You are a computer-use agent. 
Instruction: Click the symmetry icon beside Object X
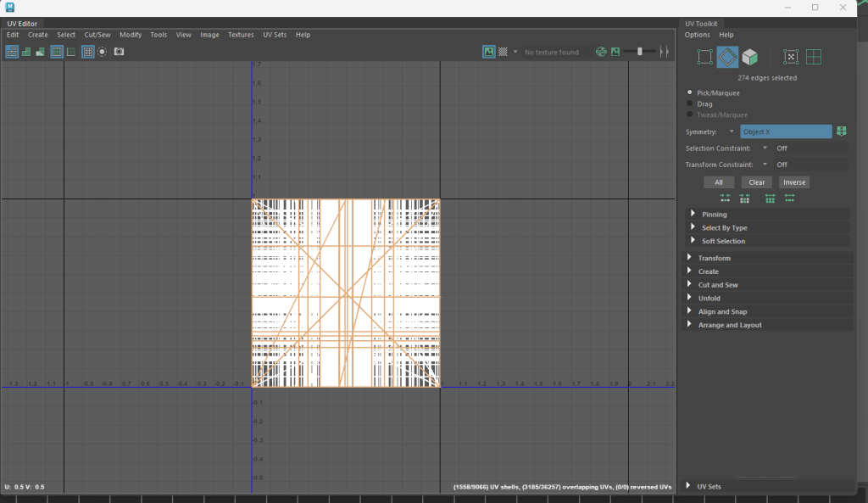841,131
